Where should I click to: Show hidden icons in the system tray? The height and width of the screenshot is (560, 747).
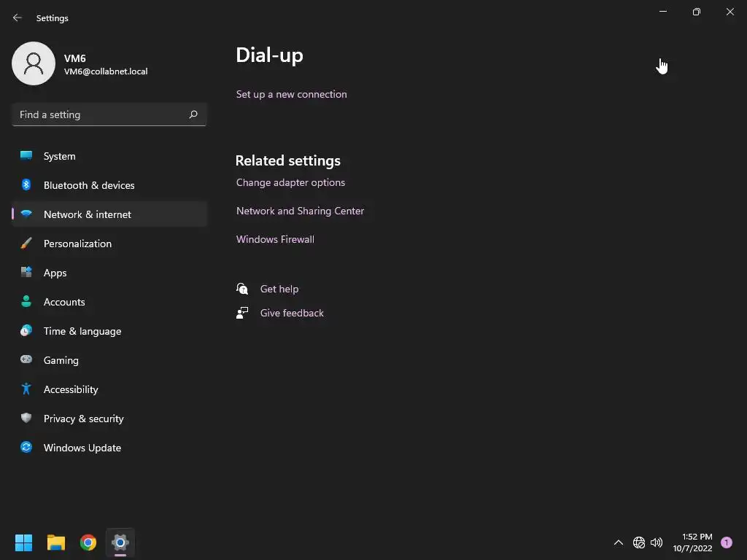pos(619,542)
